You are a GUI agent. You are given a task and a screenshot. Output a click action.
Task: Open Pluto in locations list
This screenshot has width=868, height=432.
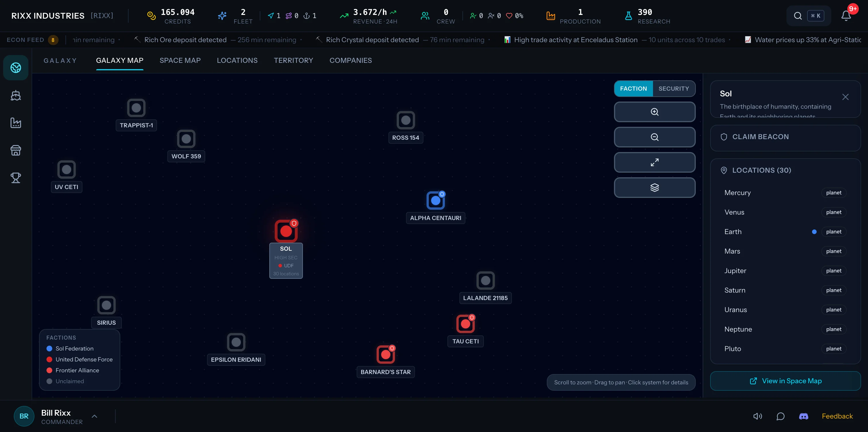coord(785,349)
